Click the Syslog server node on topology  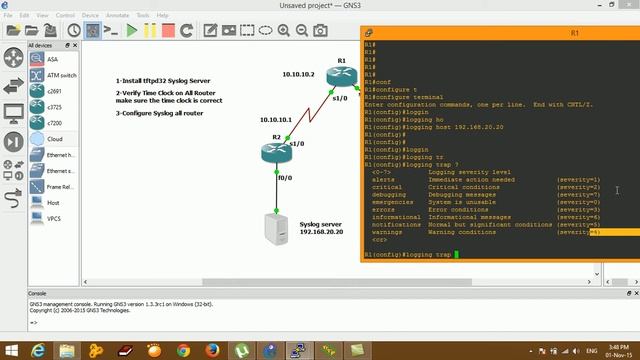[x=276, y=229]
